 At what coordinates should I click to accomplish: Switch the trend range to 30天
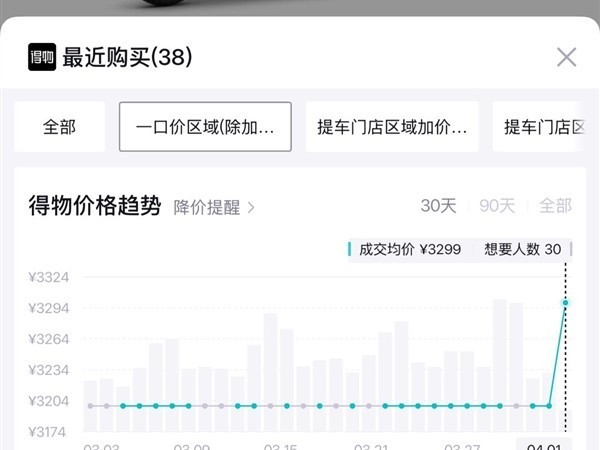[438, 206]
